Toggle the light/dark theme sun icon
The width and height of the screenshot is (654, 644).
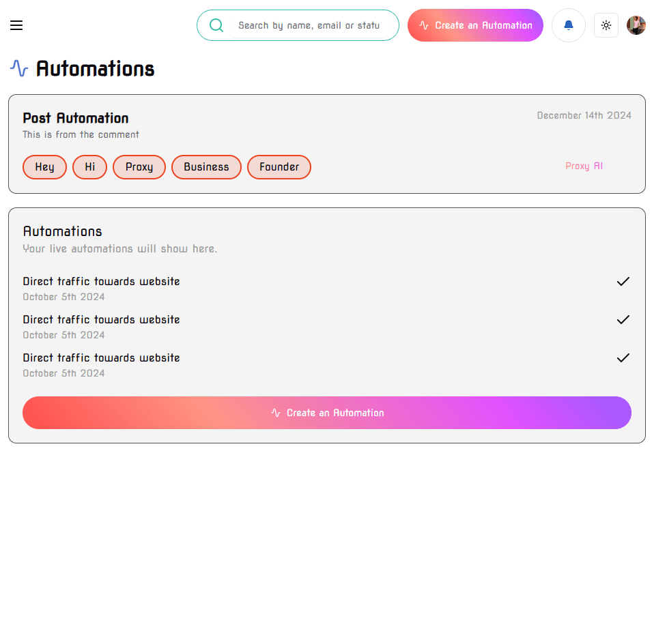pos(606,25)
